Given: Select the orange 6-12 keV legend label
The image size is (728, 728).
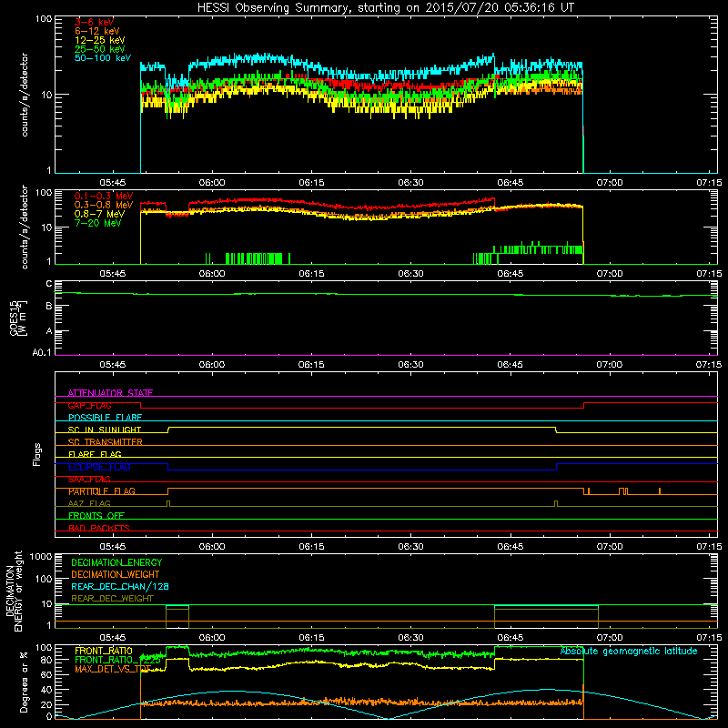Looking at the screenshot, I should click(97, 31).
